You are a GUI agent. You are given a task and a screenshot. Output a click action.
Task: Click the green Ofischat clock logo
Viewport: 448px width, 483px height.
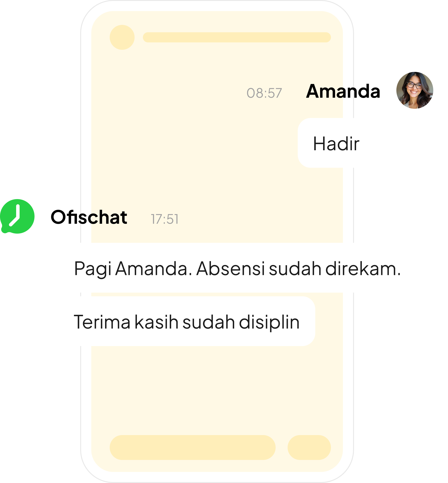(x=18, y=216)
